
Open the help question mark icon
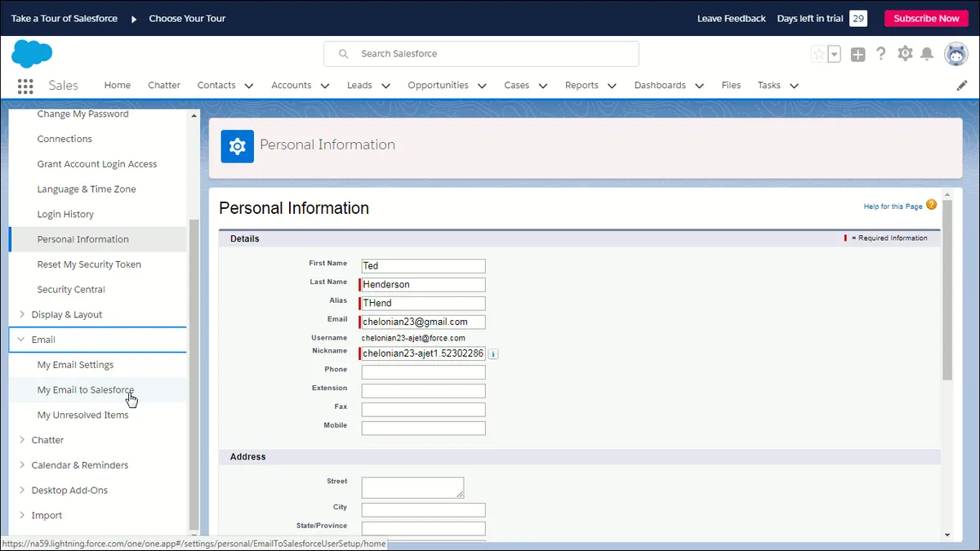(881, 54)
